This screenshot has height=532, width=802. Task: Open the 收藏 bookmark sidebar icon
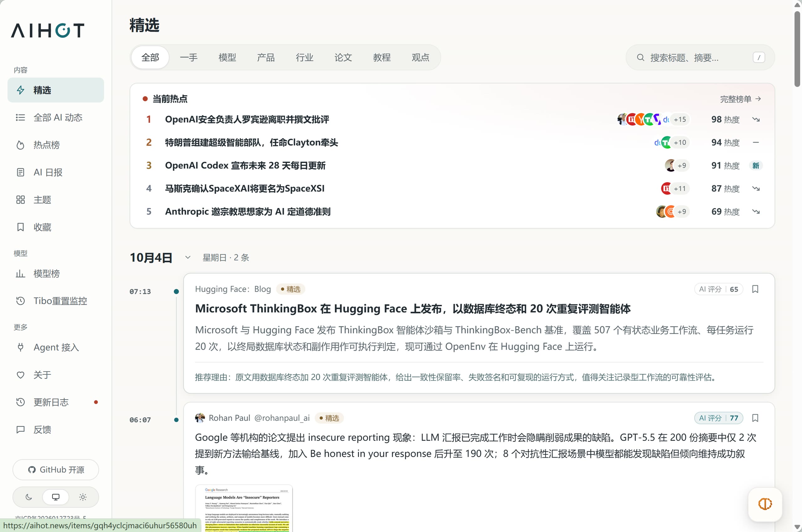pos(20,227)
